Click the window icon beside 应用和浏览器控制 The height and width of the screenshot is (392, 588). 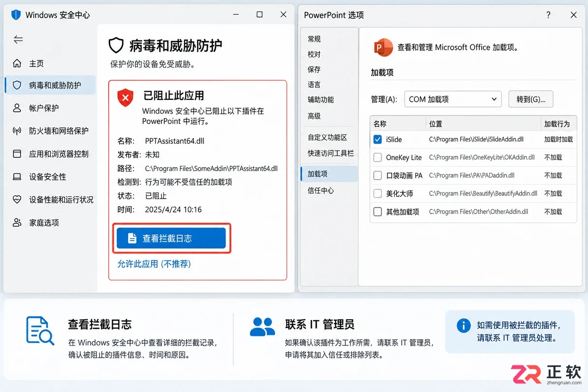(17, 153)
